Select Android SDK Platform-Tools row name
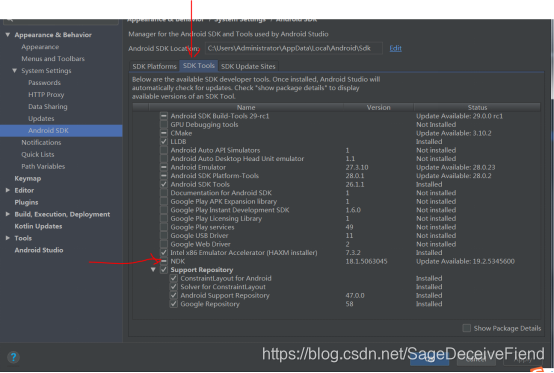The height and width of the screenshot is (373, 554). pos(214,176)
